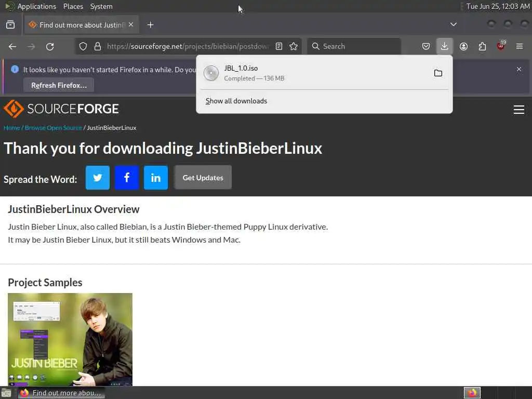Click the address bar URL field
This screenshot has width=532, height=399.
click(188, 46)
